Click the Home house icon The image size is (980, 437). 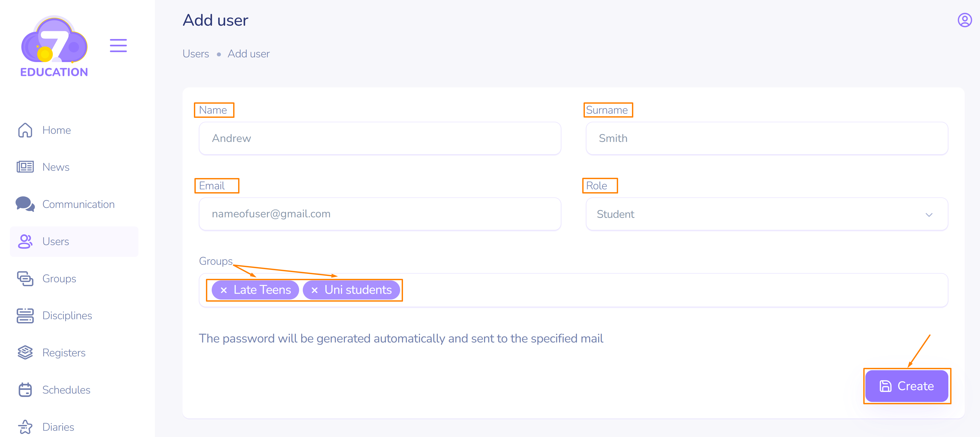tap(25, 130)
